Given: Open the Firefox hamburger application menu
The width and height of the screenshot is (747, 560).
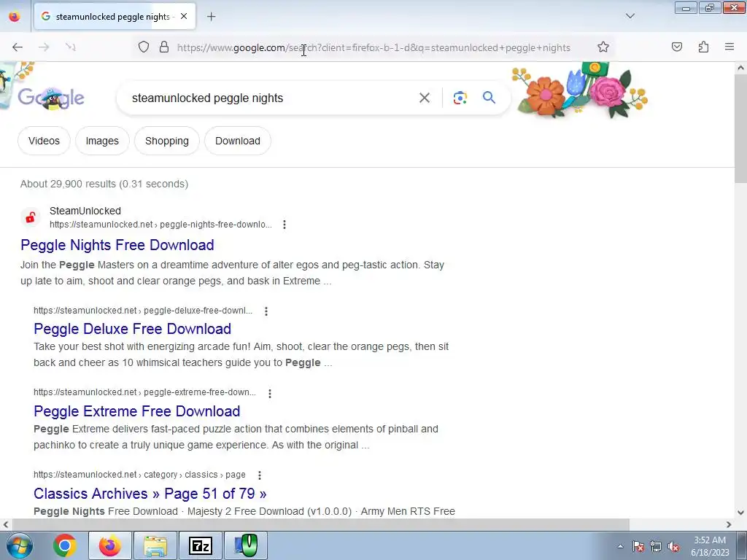Looking at the screenshot, I should tap(729, 47).
